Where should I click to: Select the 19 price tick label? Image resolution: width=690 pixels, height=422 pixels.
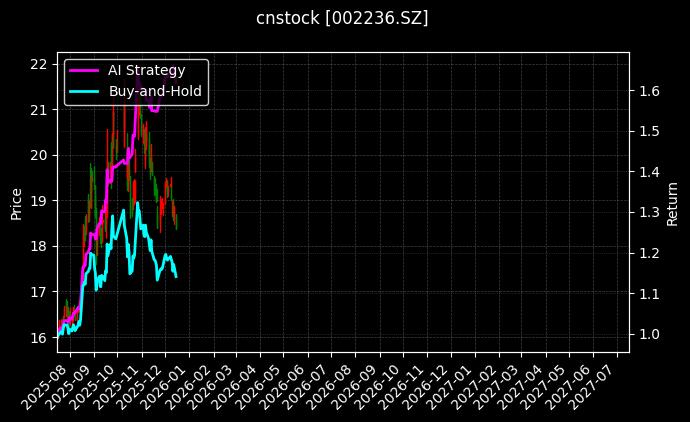pyautogui.click(x=38, y=201)
